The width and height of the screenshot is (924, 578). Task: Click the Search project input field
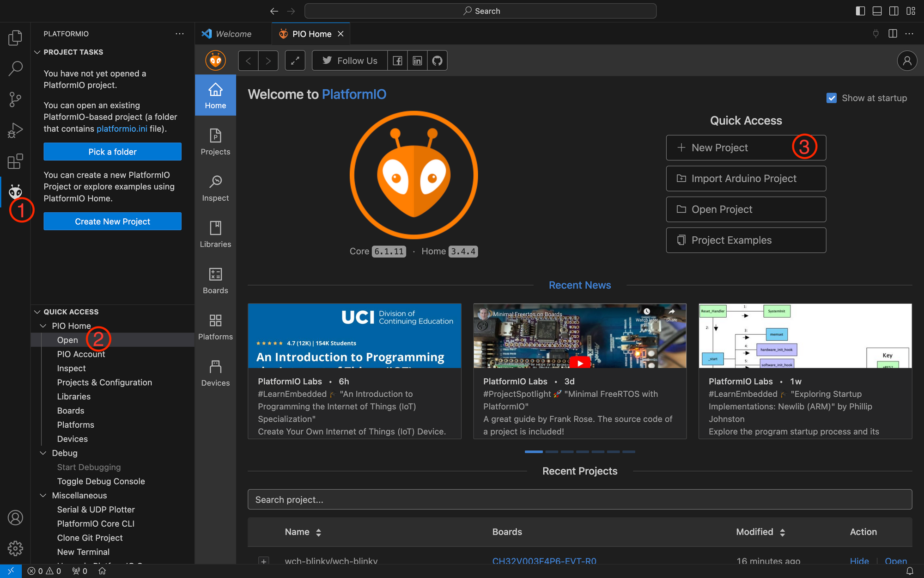579,499
